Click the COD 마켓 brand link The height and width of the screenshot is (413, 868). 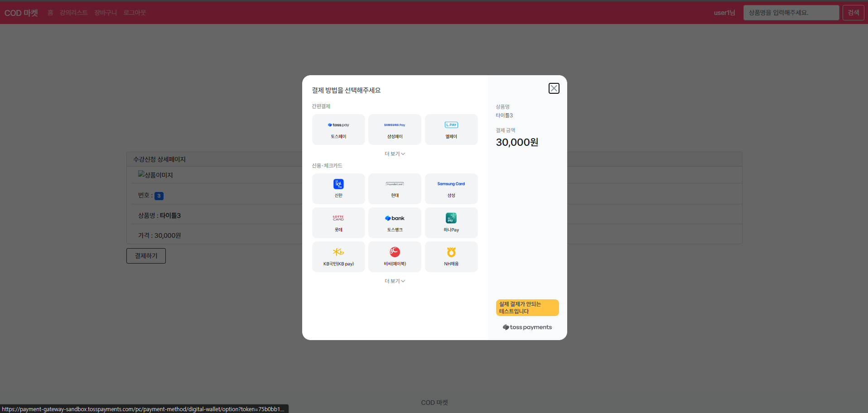click(x=21, y=13)
